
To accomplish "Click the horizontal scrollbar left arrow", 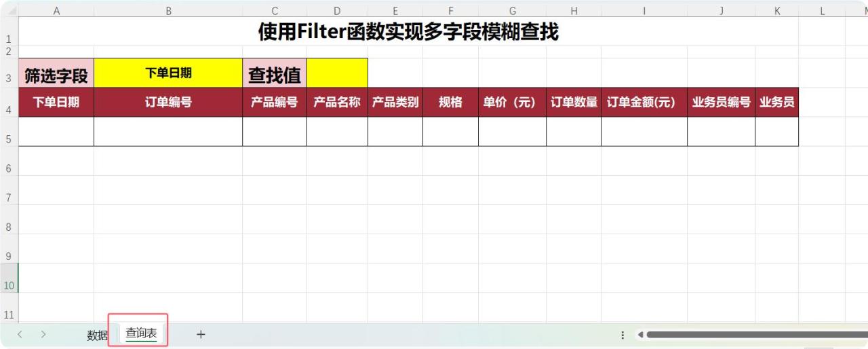I will pos(640,335).
